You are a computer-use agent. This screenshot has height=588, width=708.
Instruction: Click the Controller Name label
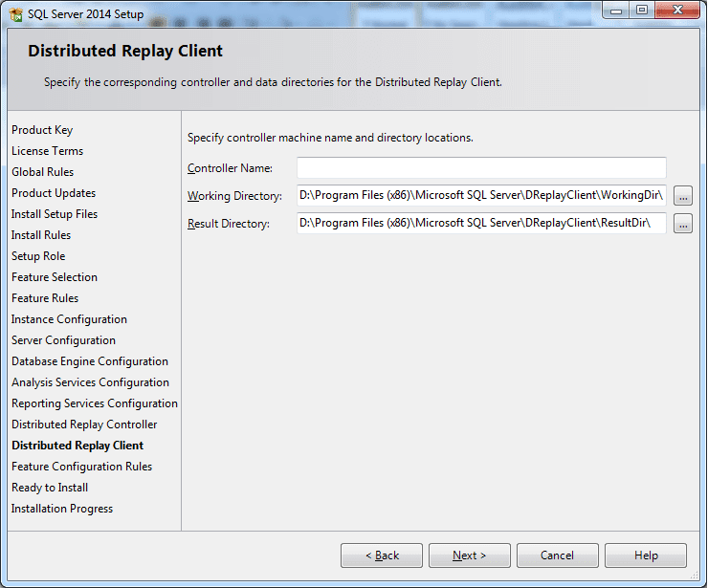(230, 168)
